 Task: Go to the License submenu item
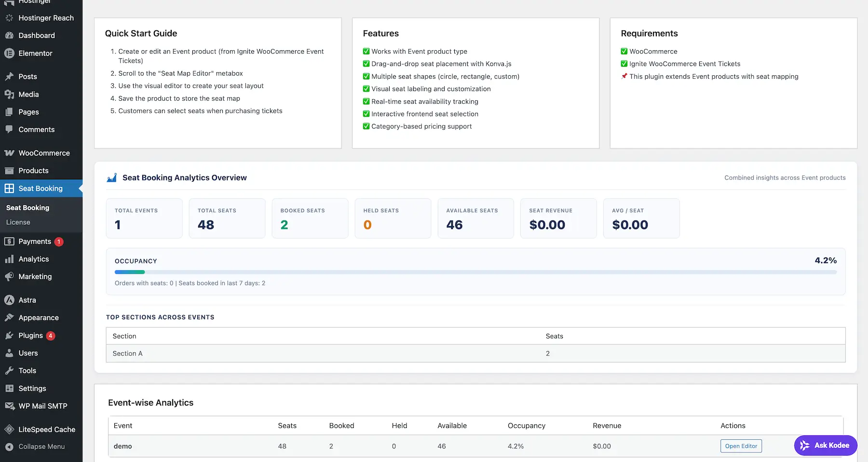click(x=18, y=222)
